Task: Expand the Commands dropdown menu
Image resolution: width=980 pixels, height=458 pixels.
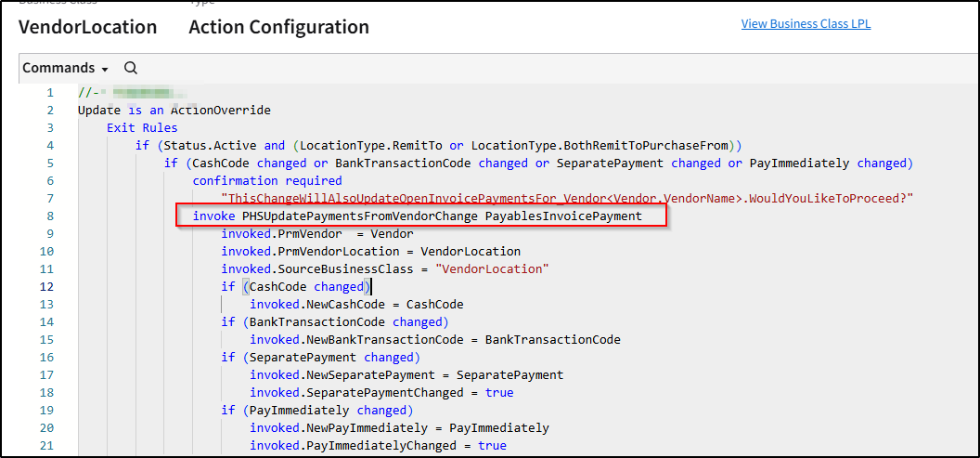Action: 65,68
